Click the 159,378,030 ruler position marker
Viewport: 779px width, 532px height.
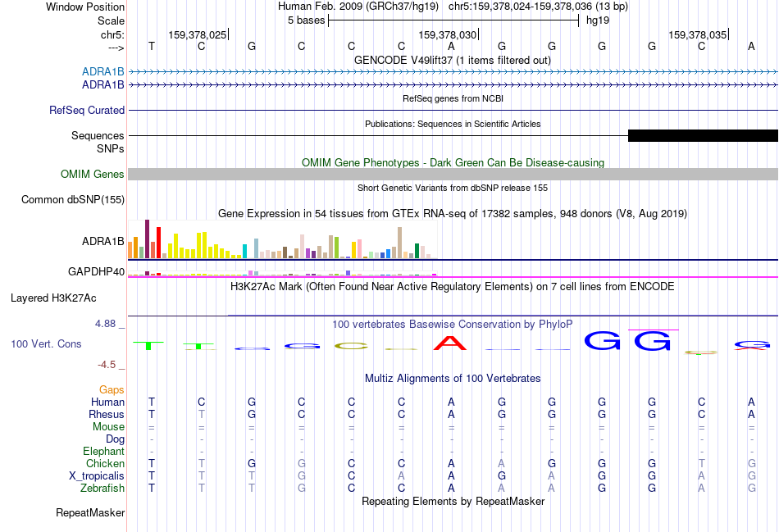point(448,34)
